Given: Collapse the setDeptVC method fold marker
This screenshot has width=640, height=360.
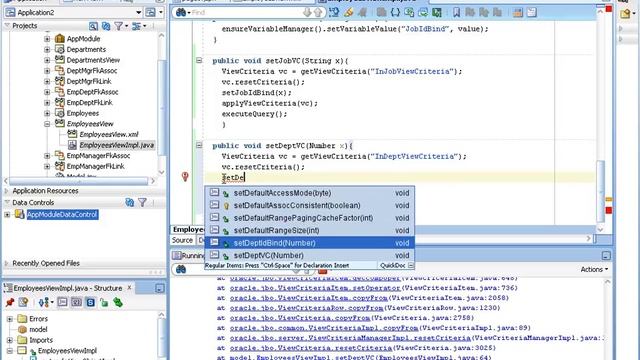Looking at the screenshot, I should click(x=199, y=145).
